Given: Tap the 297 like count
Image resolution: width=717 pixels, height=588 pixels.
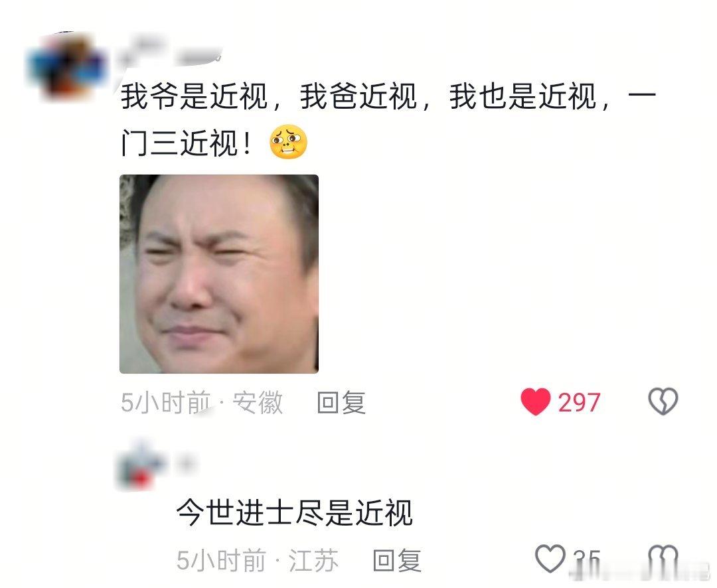Looking at the screenshot, I should [579, 403].
